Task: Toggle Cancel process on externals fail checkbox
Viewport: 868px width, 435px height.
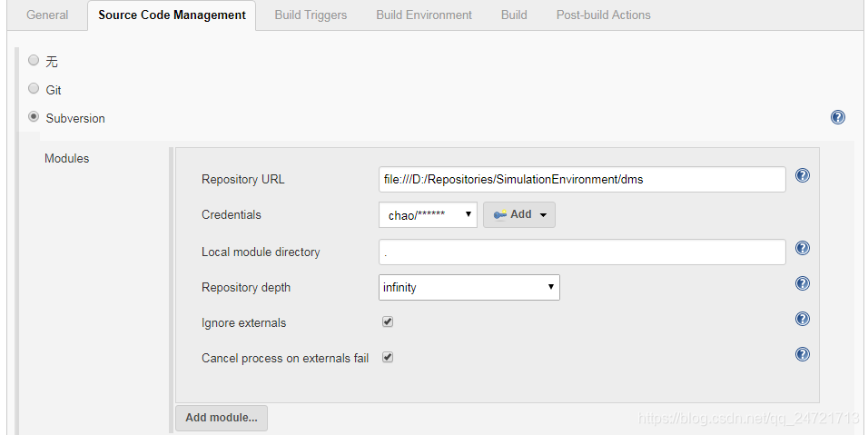Action: 388,357
